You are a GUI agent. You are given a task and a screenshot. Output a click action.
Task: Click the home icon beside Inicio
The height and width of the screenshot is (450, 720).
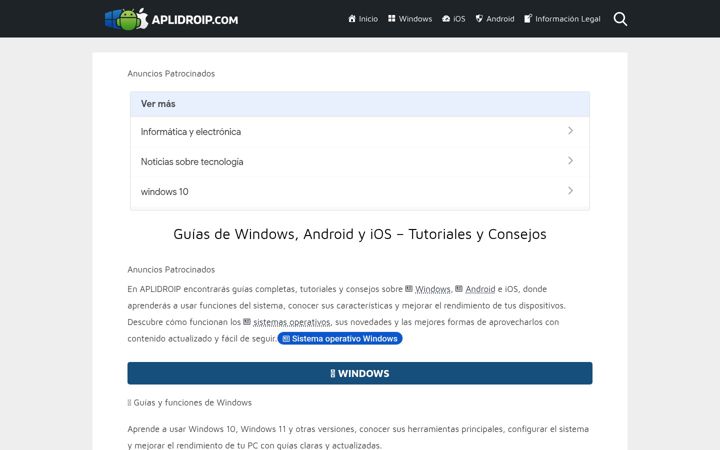pyautogui.click(x=352, y=18)
